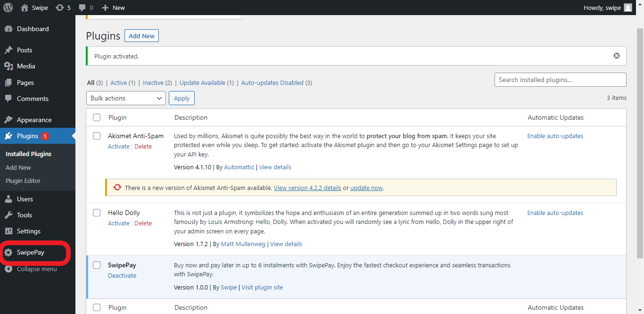Image resolution: width=644 pixels, height=314 pixels.
Task: Visit plugin site for SwipePay
Action: (x=263, y=287)
